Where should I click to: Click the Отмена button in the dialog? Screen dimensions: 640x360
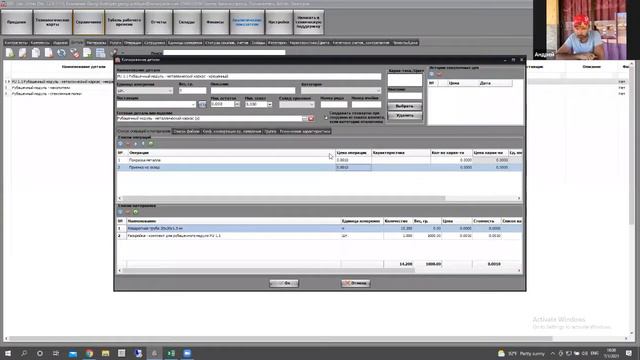(x=356, y=283)
